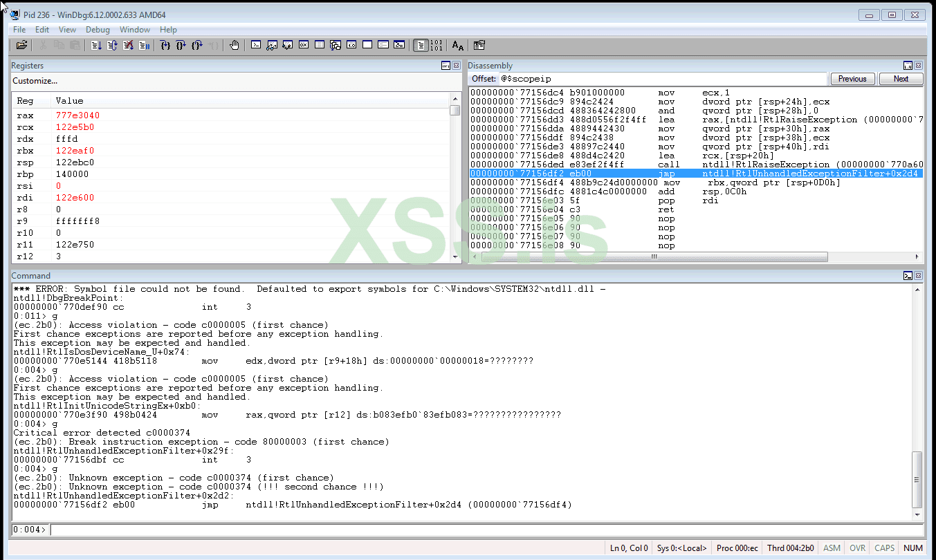Open the Scratch Pad via toolbar icon
The width and height of the screenshot is (936, 560).
coord(367,45)
